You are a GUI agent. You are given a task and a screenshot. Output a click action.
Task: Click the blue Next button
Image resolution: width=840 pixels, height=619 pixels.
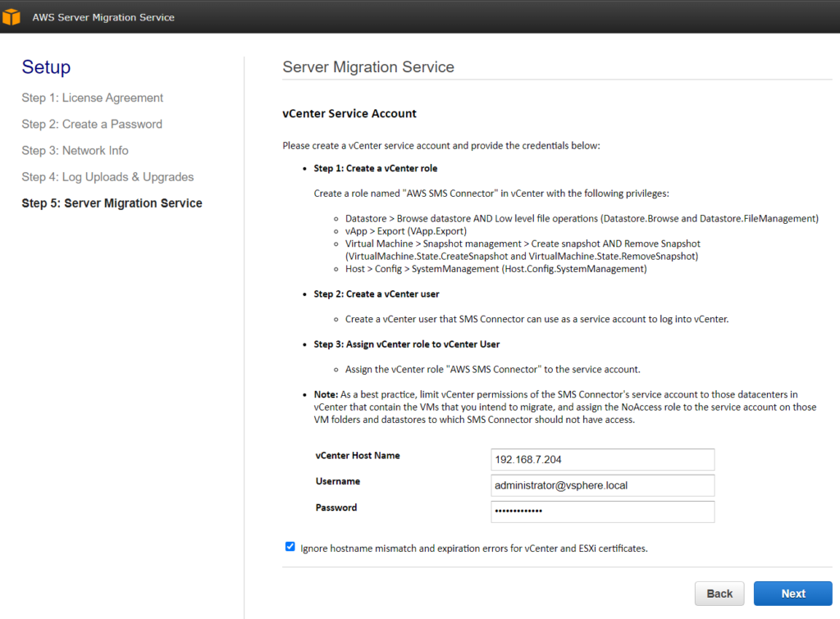click(x=793, y=594)
